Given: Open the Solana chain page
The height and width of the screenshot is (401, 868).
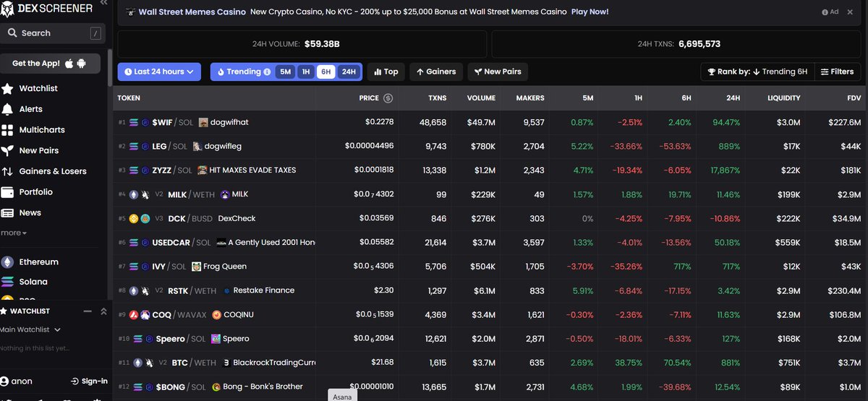Looking at the screenshot, I should point(33,282).
